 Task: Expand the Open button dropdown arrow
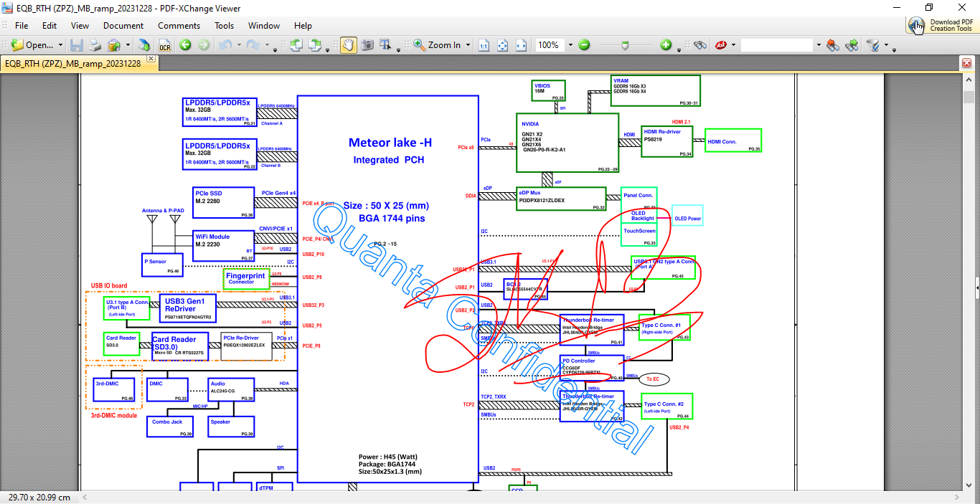60,45
